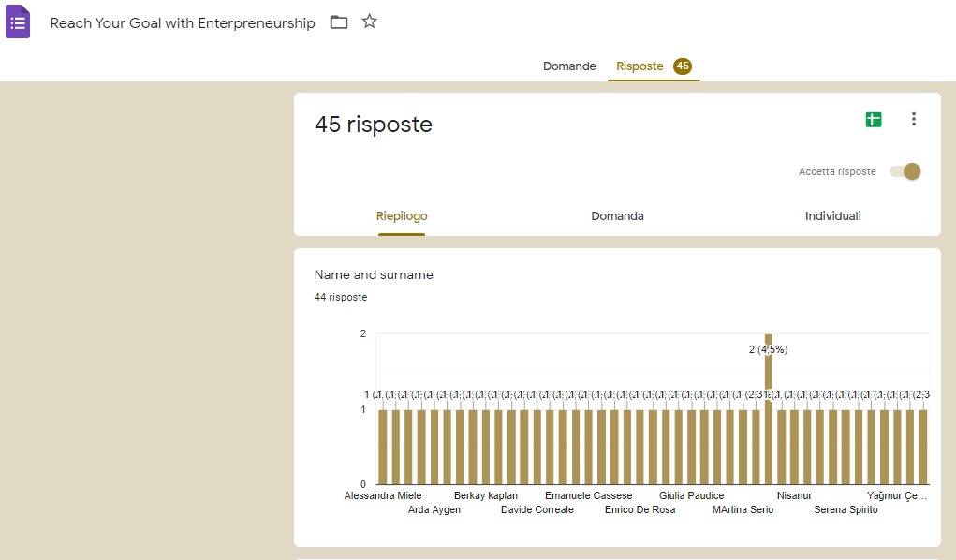This screenshot has width=956, height=560.
Task: Star this form
Action: pyautogui.click(x=370, y=22)
